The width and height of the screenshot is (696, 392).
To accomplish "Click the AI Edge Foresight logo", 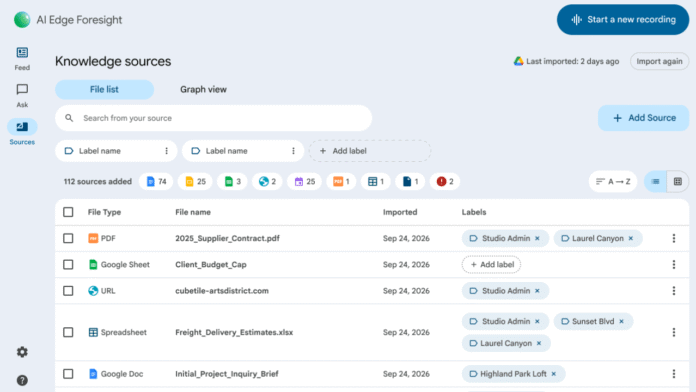I will (x=22, y=20).
